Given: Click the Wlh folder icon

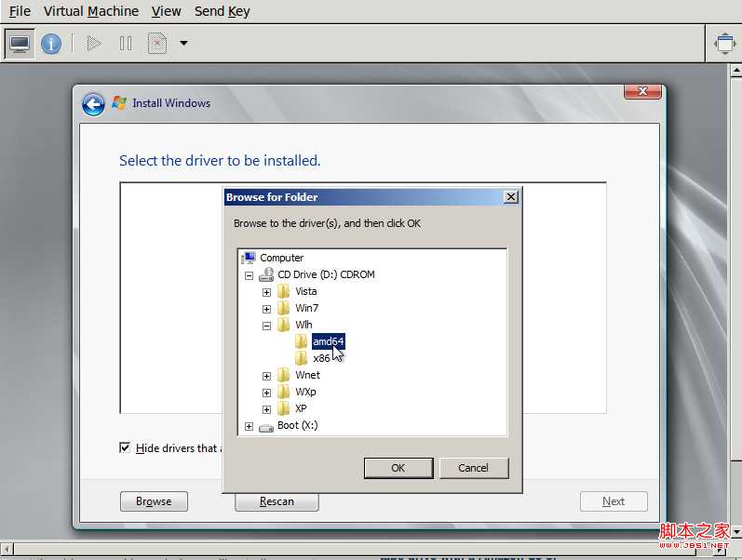Looking at the screenshot, I should coord(283,325).
